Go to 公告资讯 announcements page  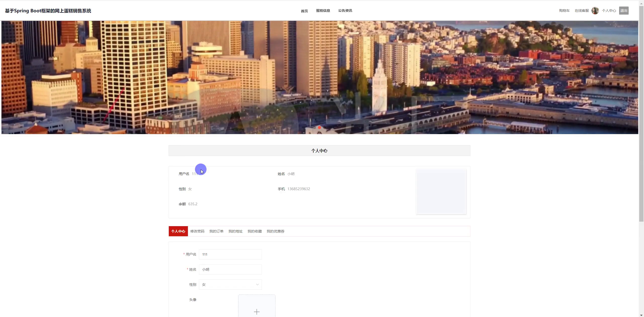(345, 11)
